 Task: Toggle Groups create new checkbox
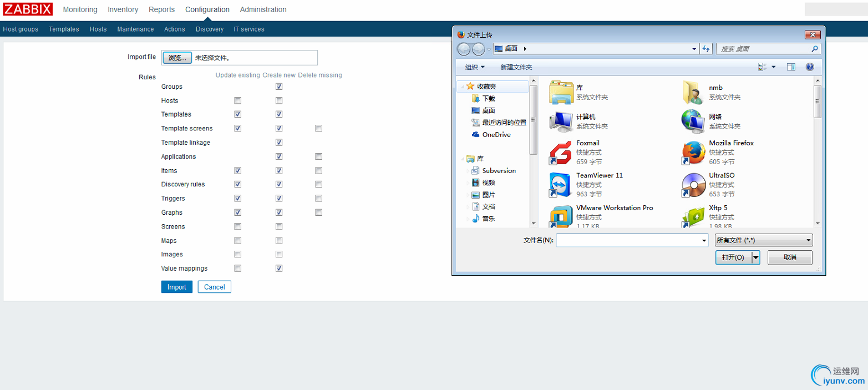coord(279,87)
